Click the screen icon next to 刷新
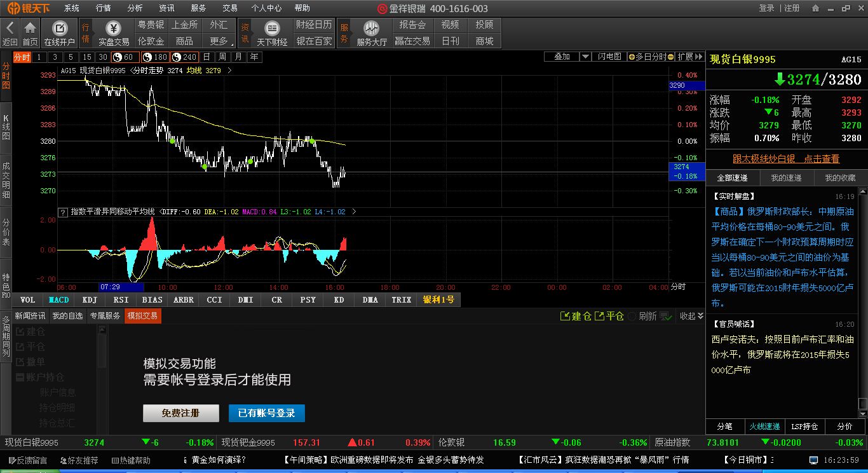 coord(666,316)
